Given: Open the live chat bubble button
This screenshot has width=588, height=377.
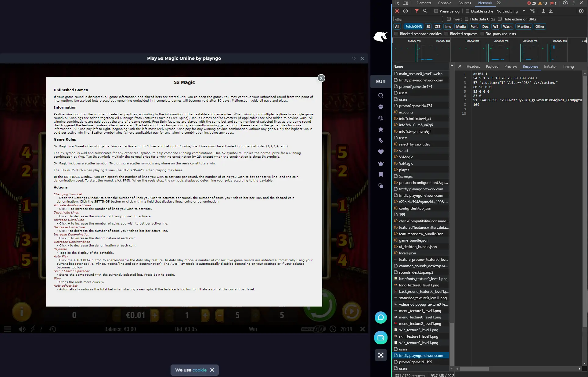Looking at the screenshot, I should [381, 318].
